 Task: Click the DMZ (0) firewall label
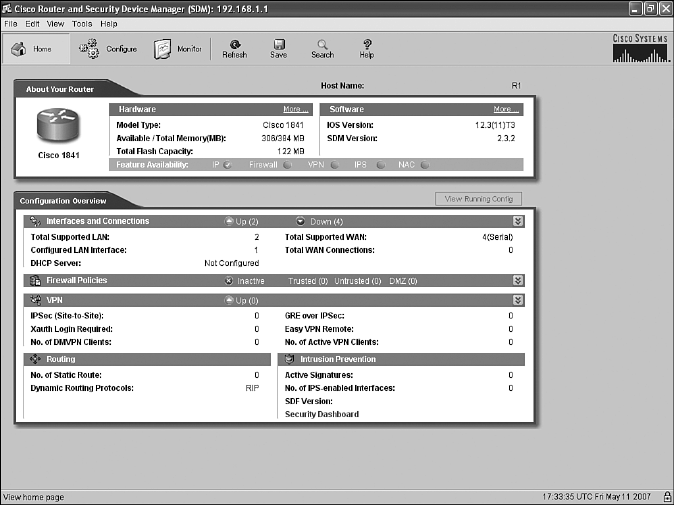click(403, 281)
